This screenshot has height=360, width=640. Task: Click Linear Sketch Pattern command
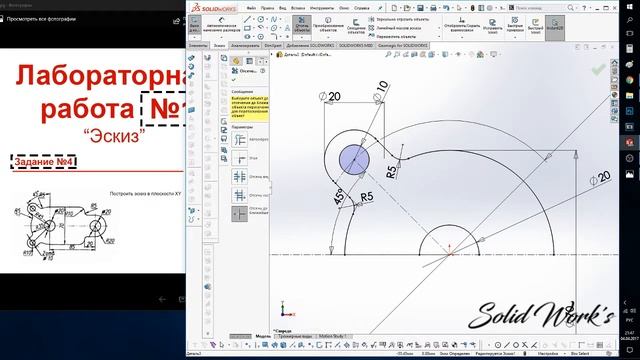tap(394, 28)
